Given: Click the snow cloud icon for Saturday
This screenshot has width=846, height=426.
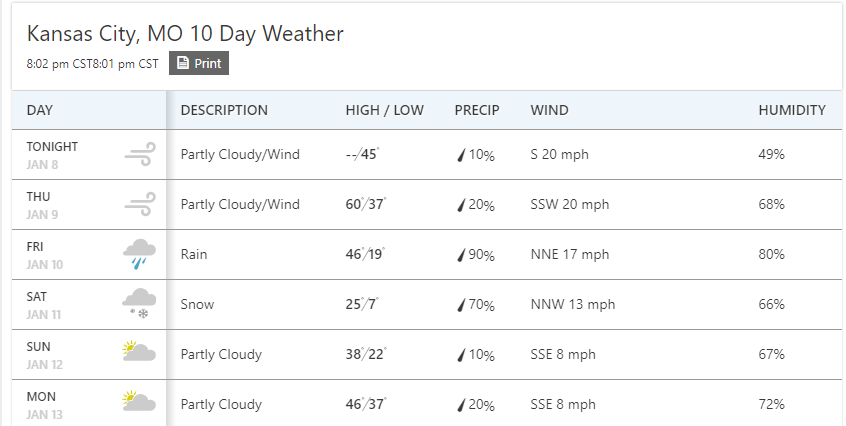Looking at the screenshot, I should pyautogui.click(x=138, y=304).
